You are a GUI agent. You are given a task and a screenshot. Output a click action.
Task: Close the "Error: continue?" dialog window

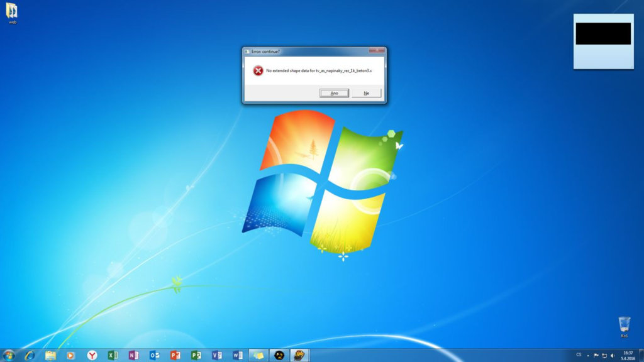[x=376, y=50]
